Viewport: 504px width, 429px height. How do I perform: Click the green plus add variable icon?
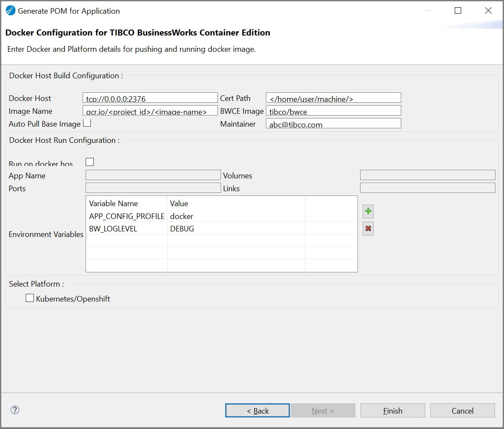tap(368, 211)
